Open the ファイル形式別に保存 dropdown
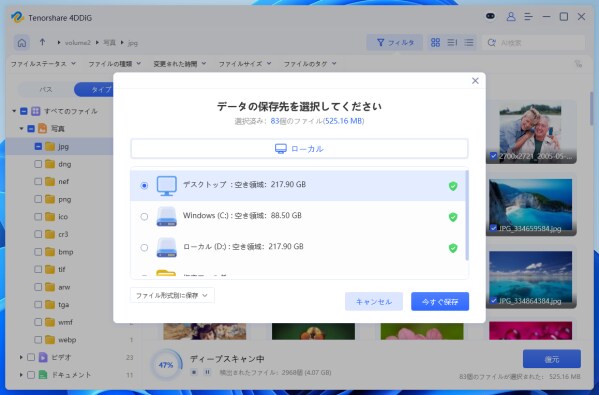 point(172,295)
